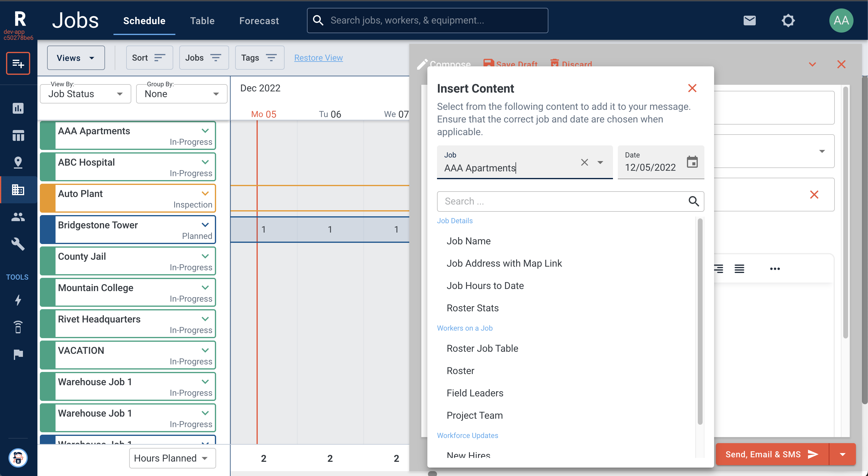Open the add-to-list icon in sidebar
Viewport: 868px width, 476px height.
(x=18, y=63)
